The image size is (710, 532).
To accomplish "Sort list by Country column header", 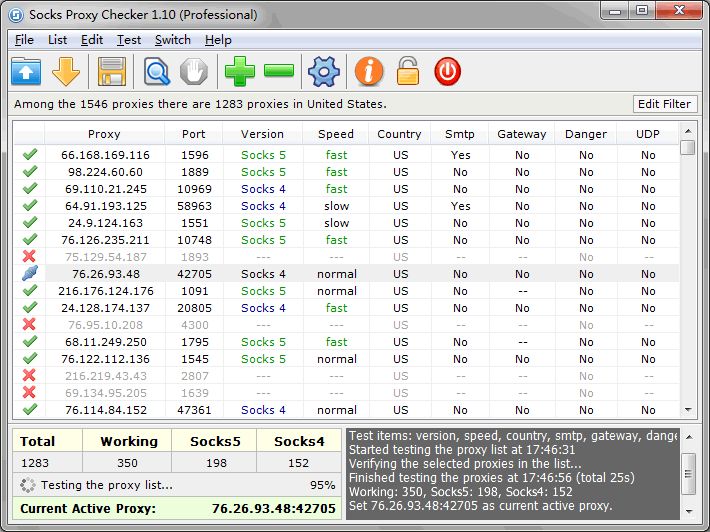I will [x=399, y=134].
